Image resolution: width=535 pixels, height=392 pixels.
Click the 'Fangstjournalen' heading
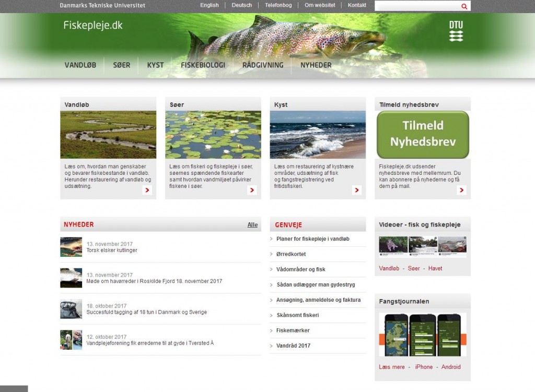click(404, 301)
